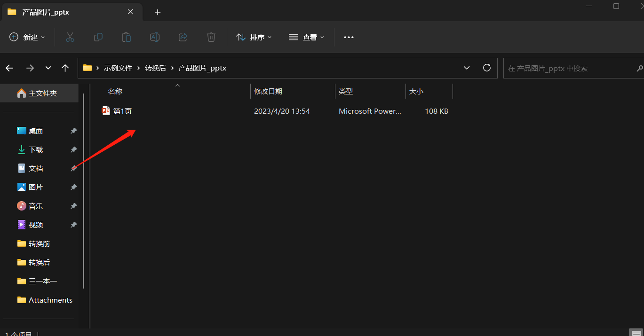Click the Cut scissors icon
Screen dimensions: 644x336
[x=70, y=37]
